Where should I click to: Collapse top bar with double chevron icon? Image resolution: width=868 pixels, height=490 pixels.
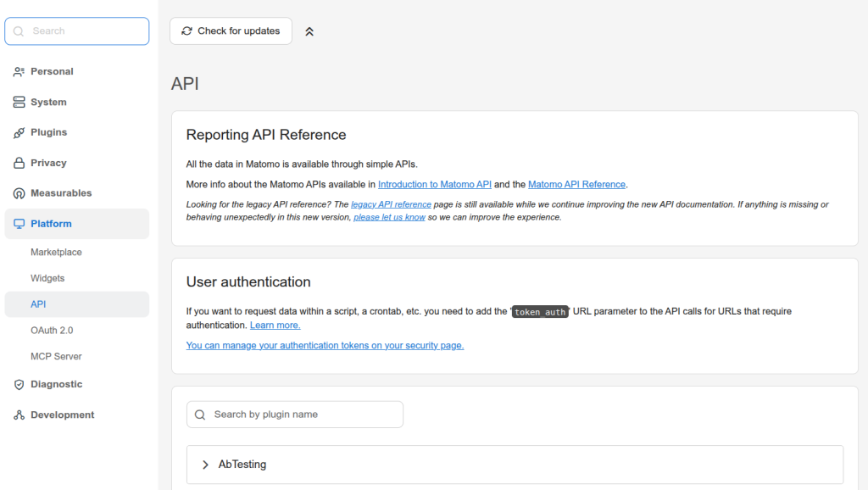coord(309,31)
